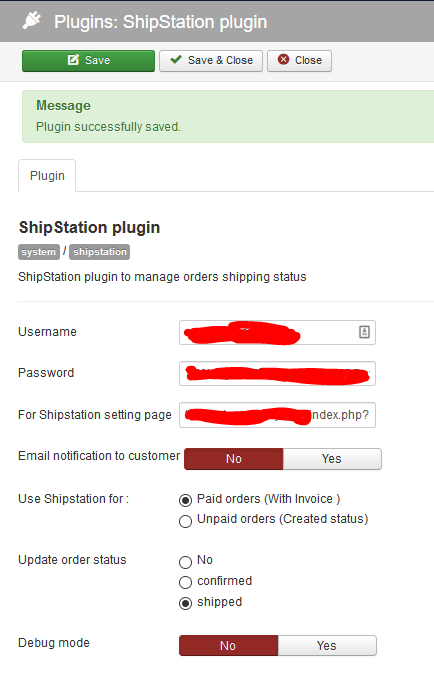The height and width of the screenshot is (694, 434).
Task: Click the Password input field
Action: pyautogui.click(x=277, y=374)
